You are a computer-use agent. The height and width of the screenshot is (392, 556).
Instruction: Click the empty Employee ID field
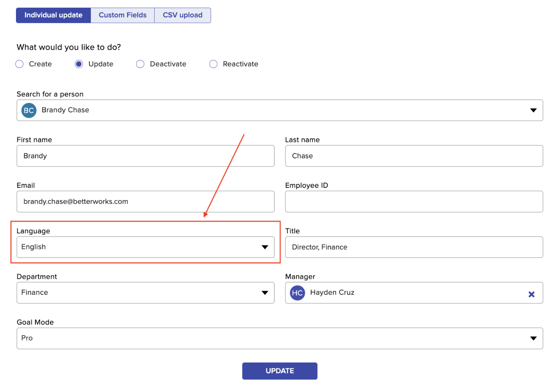pyautogui.click(x=414, y=201)
